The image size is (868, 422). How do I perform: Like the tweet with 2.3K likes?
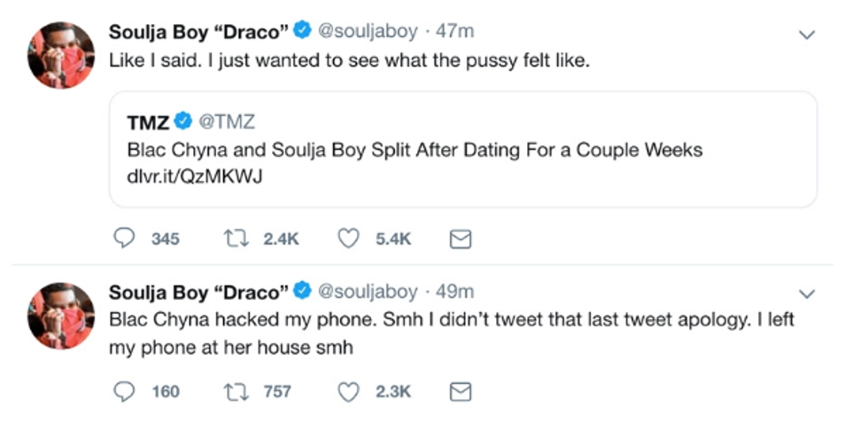pyautogui.click(x=351, y=391)
